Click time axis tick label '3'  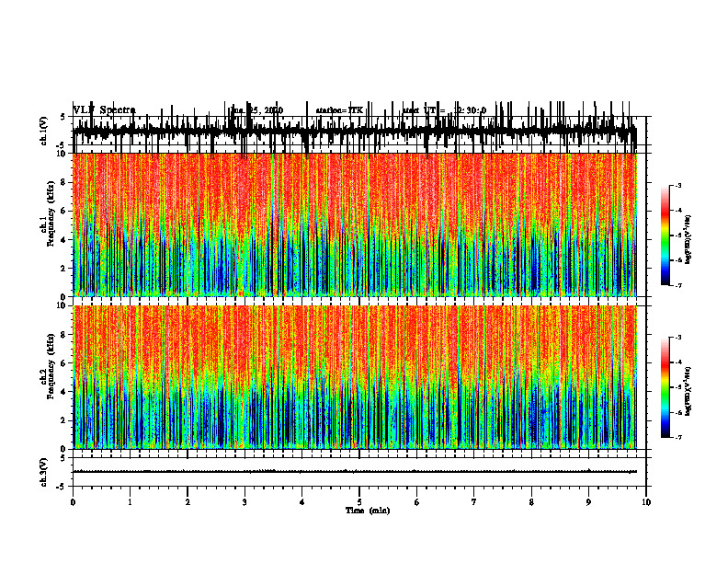click(245, 502)
